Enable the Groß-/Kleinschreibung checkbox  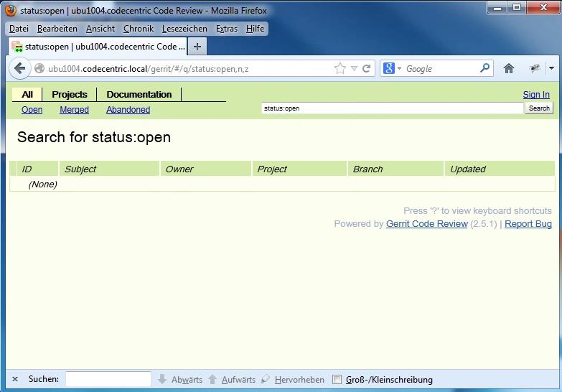(x=337, y=380)
